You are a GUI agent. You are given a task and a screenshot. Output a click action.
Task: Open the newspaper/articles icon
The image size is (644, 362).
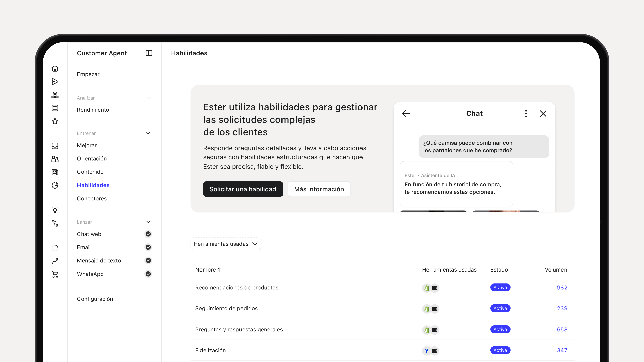[x=55, y=172]
